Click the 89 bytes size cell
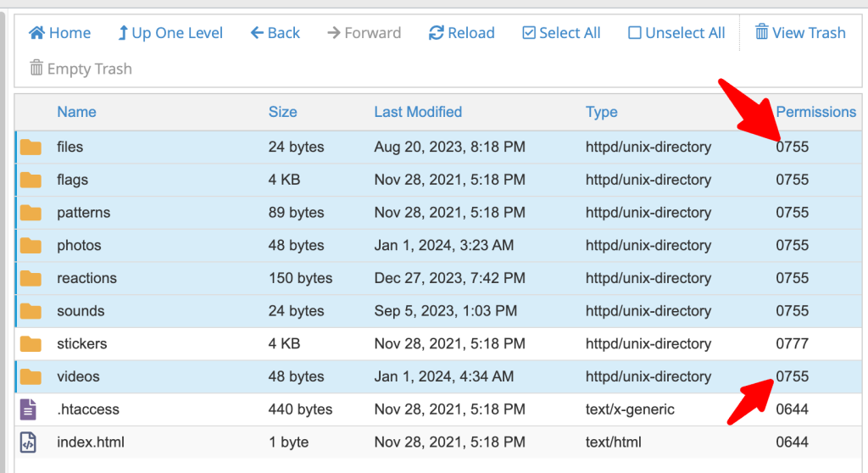Screen dimensions: 868x473 coord(296,212)
